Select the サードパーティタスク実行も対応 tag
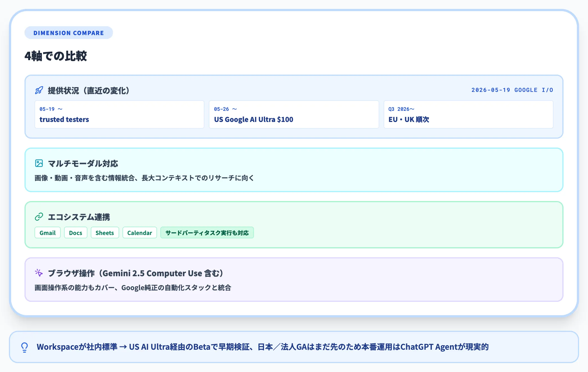The width and height of the screenshot is (588, 372). pos(207,233)
